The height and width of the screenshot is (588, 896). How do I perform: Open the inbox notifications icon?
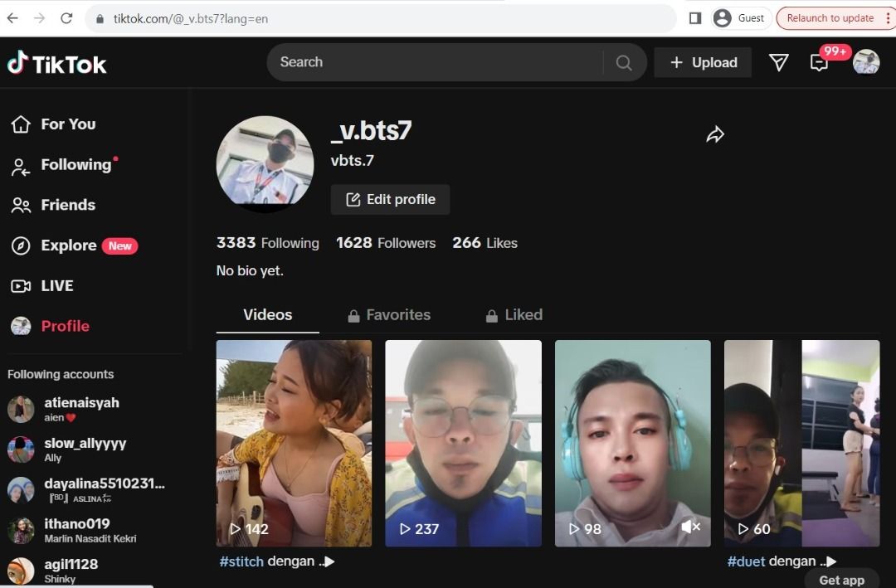click(x=819, y=63)
